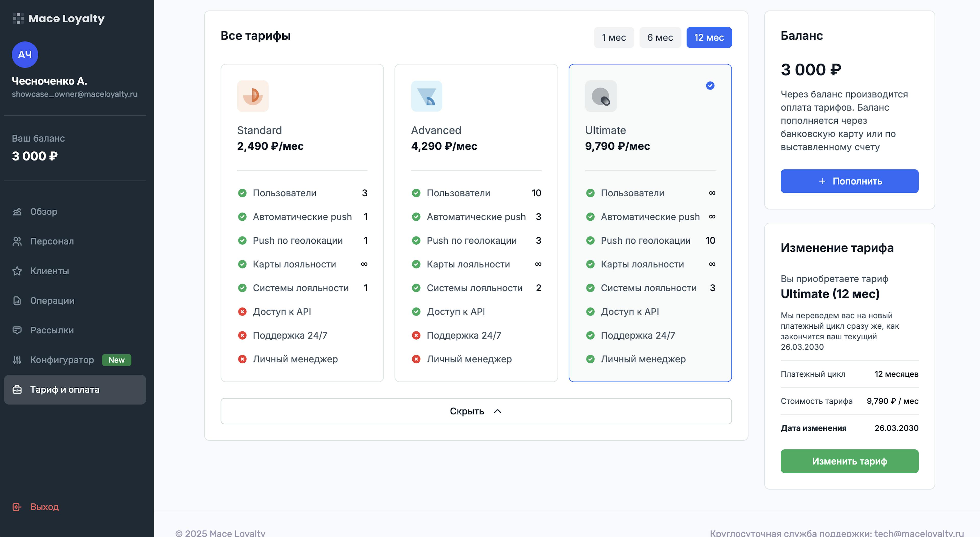
Task: Click the Рассылки message icon
Action: point(17,330)
